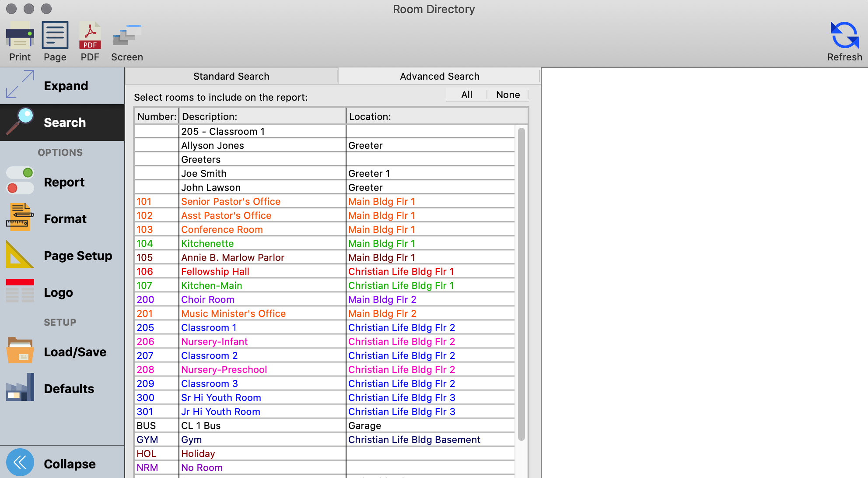The height and width of the screenshot is (478, 868).
Task: Switch to Advanced Search tab
Action: click(439, 76)
